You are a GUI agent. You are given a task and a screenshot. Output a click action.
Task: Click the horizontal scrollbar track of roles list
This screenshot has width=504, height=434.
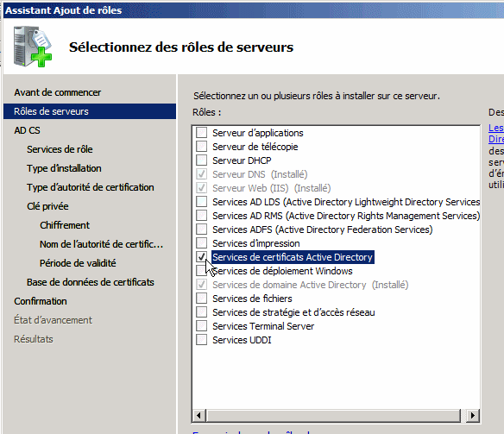click(x=334, y=415)
